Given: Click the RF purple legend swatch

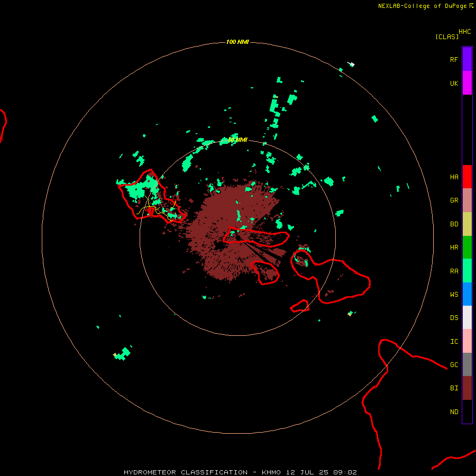Looking at the screenshot, I should [467, 59].
